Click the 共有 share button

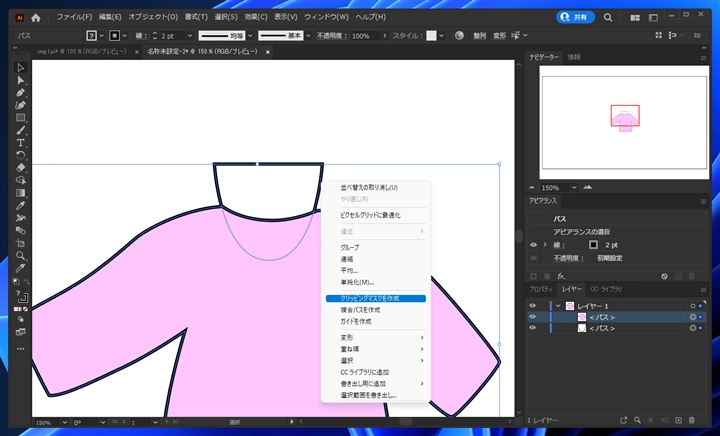tap(575, 17)
